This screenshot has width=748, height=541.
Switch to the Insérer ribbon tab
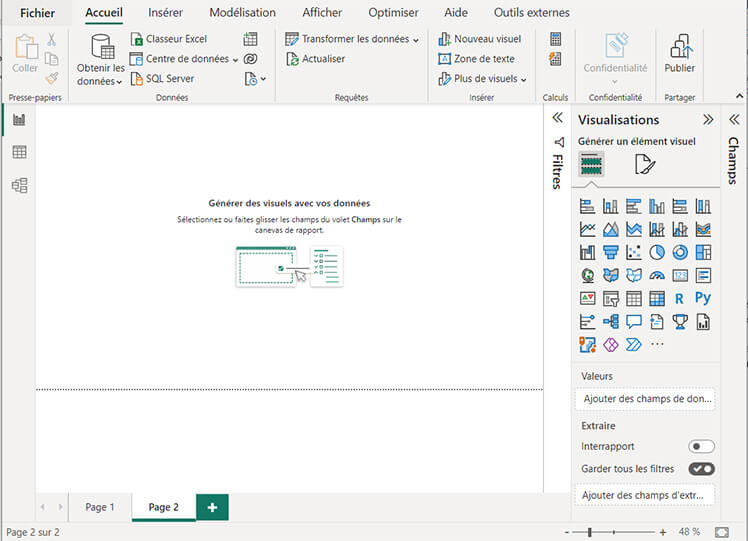[x=165, y=12]
